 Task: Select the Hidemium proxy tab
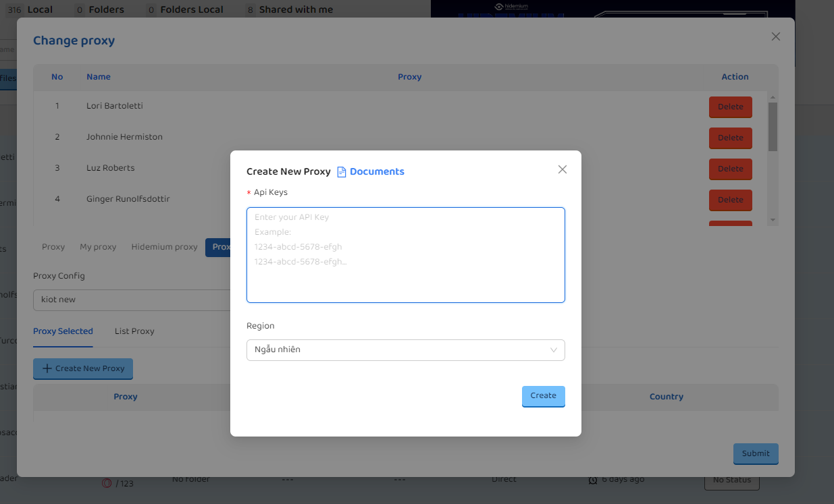164,247
